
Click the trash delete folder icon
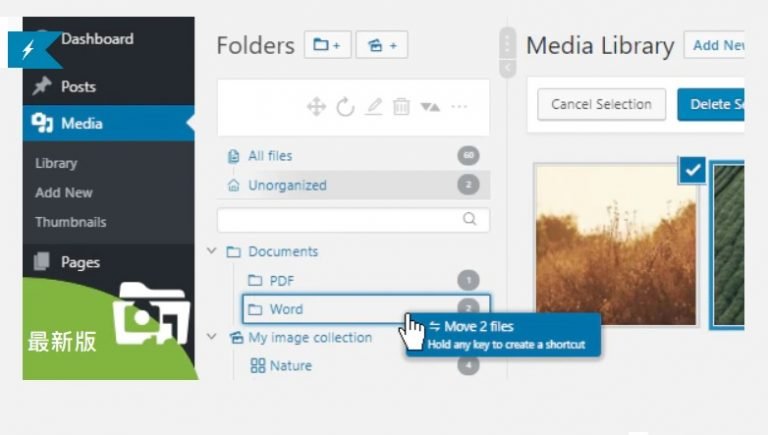[401, 107]
